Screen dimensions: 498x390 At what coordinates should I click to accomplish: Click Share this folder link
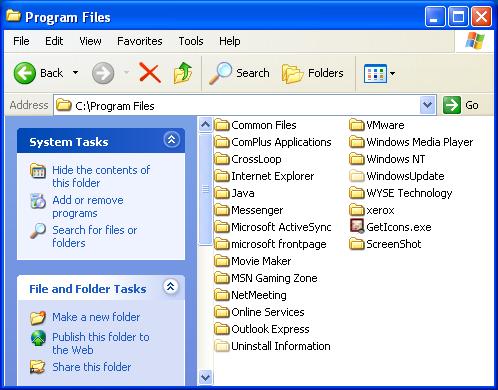point(92,367)
